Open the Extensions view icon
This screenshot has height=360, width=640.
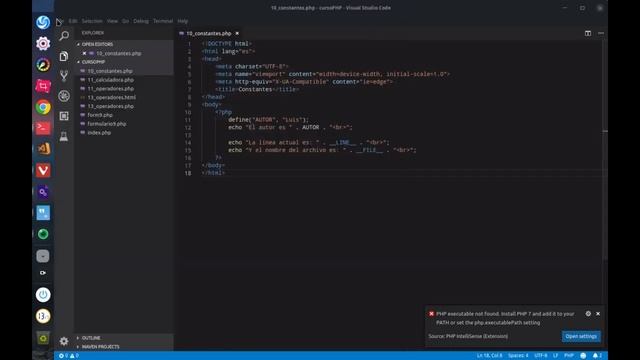pyautogui.click(x=64, y=116)
